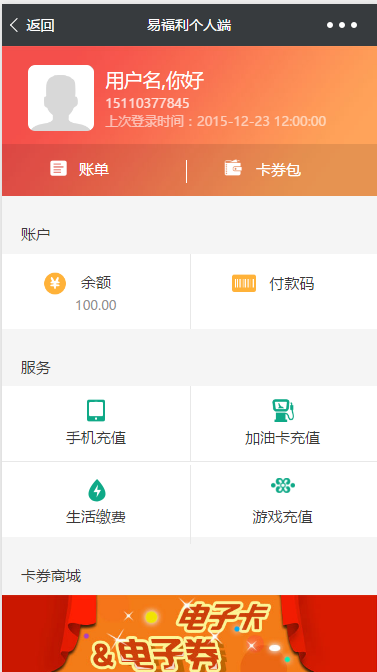The width and height of the screenshot is (377, 672).
Task: Tap the lightning water drop icon
Action: pyautogui.click(x=97, y=490)
